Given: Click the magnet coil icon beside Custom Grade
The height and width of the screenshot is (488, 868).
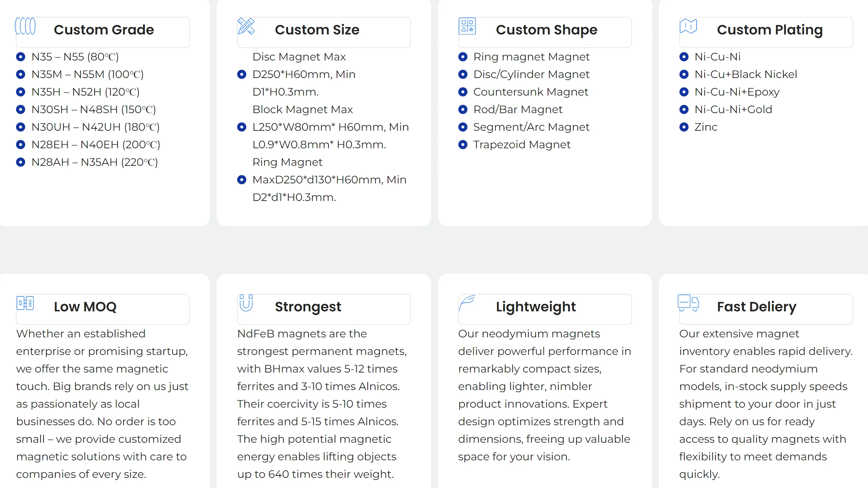Looking at the screenshot, I should tap(25, 26).
